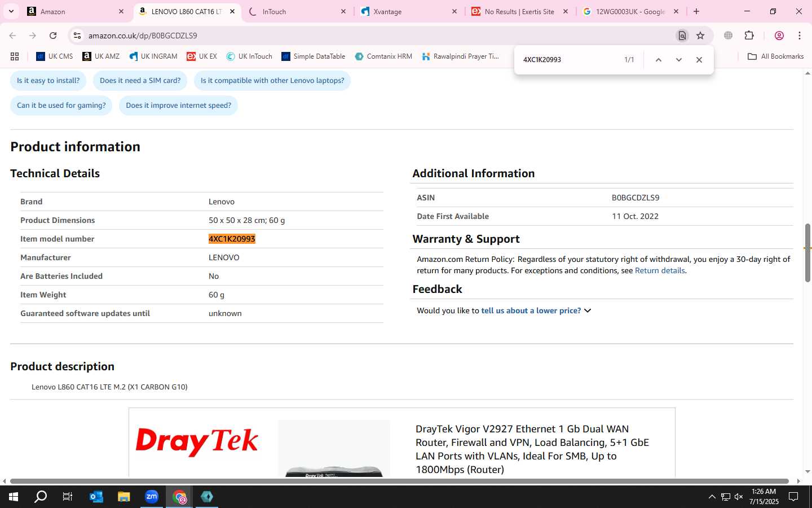View site information icon in address bar
Screen dimensions: 812x508
pyautogui.click(x=77, y=36)
